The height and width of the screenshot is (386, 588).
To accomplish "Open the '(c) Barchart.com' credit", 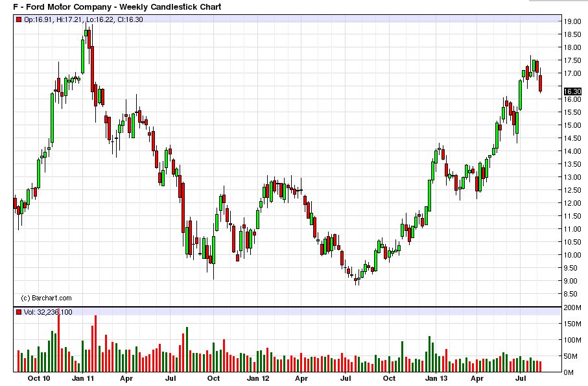I will pos(46,298).
